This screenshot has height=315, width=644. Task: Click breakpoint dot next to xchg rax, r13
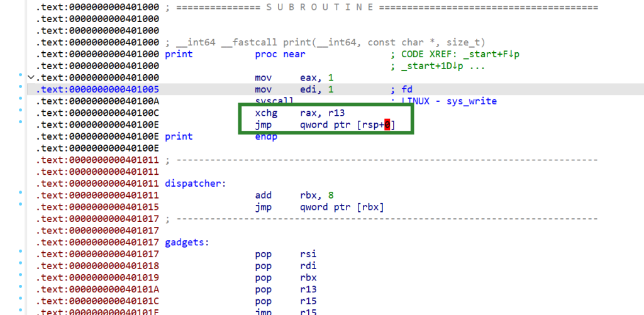(x=21, y=113)
